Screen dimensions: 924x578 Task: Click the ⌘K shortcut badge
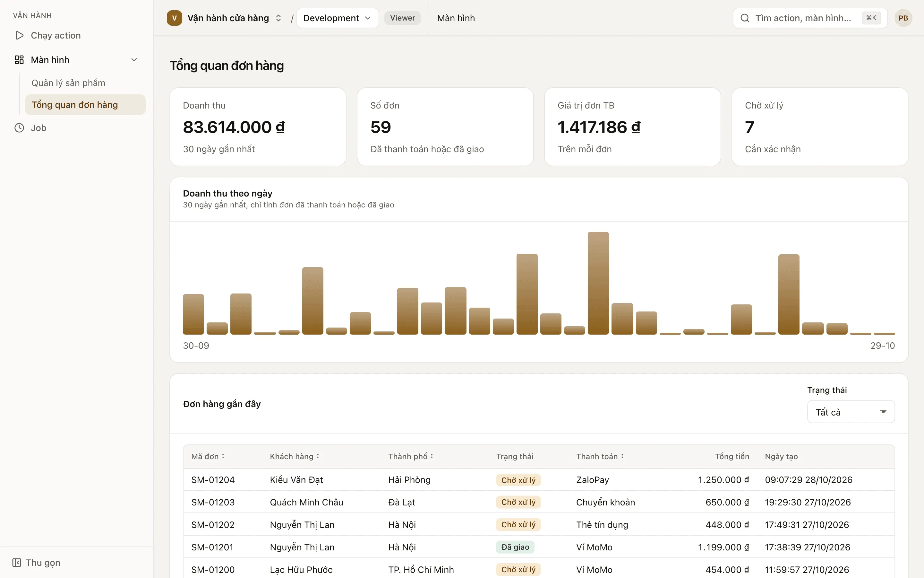coord(871,18)
